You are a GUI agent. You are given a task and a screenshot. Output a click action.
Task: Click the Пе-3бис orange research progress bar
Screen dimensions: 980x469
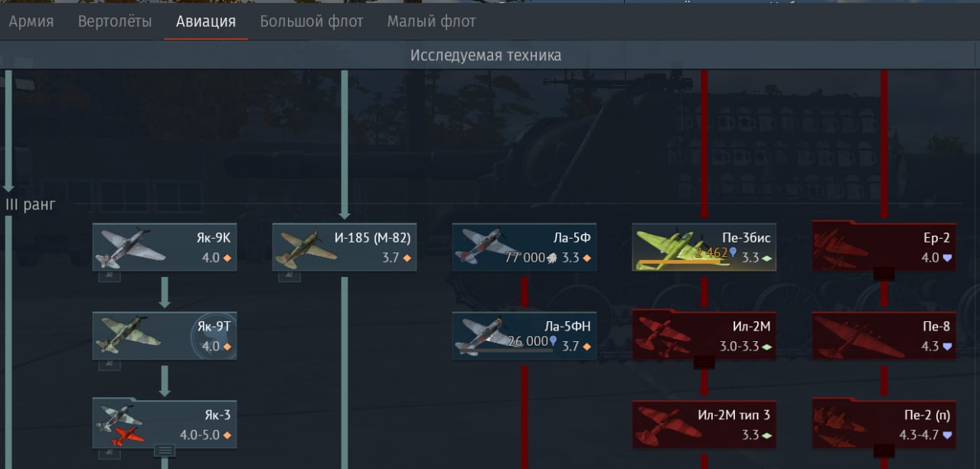pyautogui.click(x=682, y=262)
